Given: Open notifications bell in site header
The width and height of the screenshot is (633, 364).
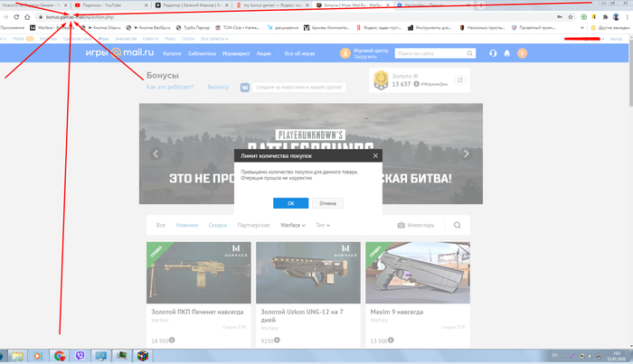Looking at the screenshot, I should pyautogui.click(x=507, y=53).
